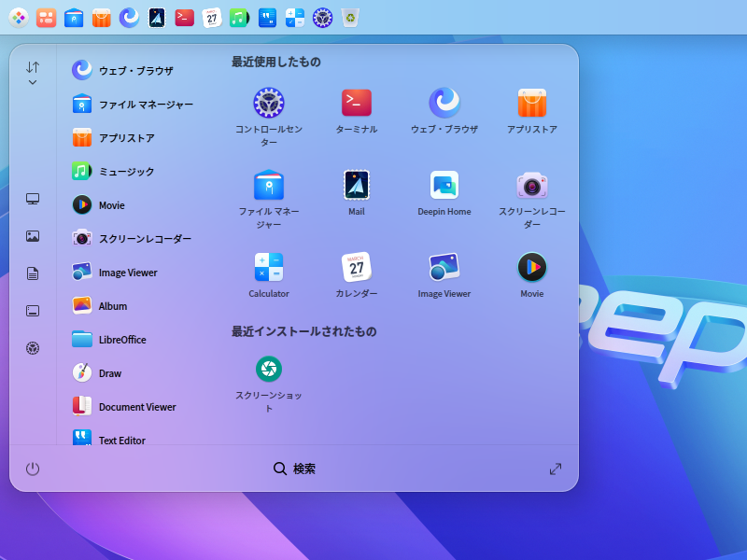Open Document Viewer from app list
747x560 pixels.
click(x=136, y=407)
